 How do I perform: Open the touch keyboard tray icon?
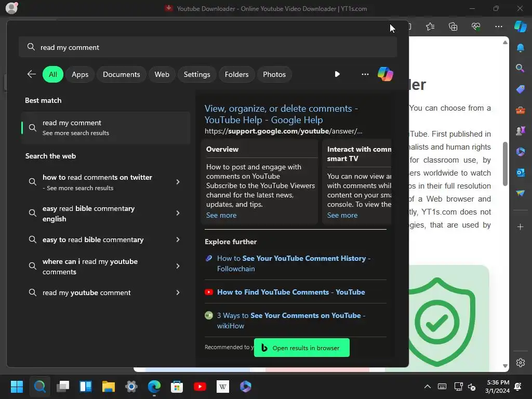point(442,387)
